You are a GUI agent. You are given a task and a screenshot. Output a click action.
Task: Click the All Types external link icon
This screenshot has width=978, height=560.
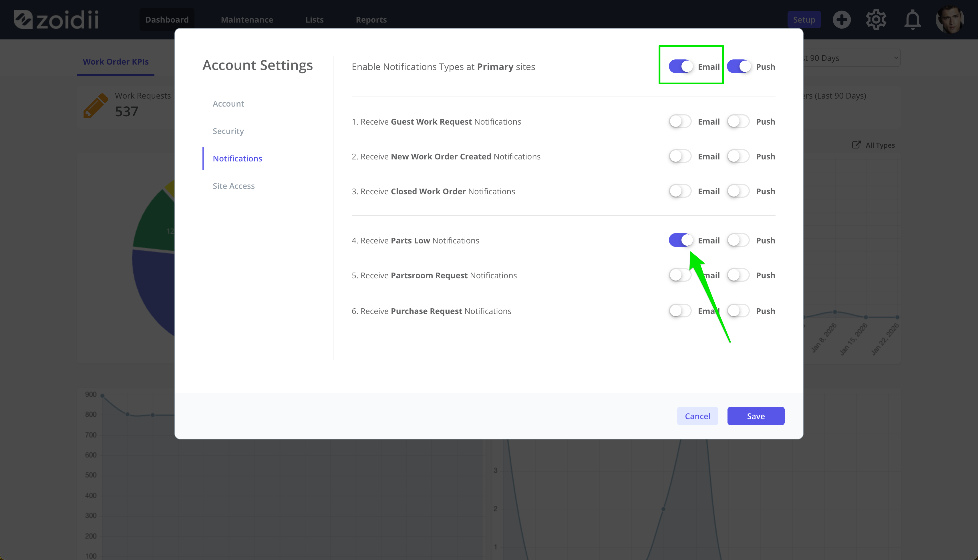tap(856, 145)
